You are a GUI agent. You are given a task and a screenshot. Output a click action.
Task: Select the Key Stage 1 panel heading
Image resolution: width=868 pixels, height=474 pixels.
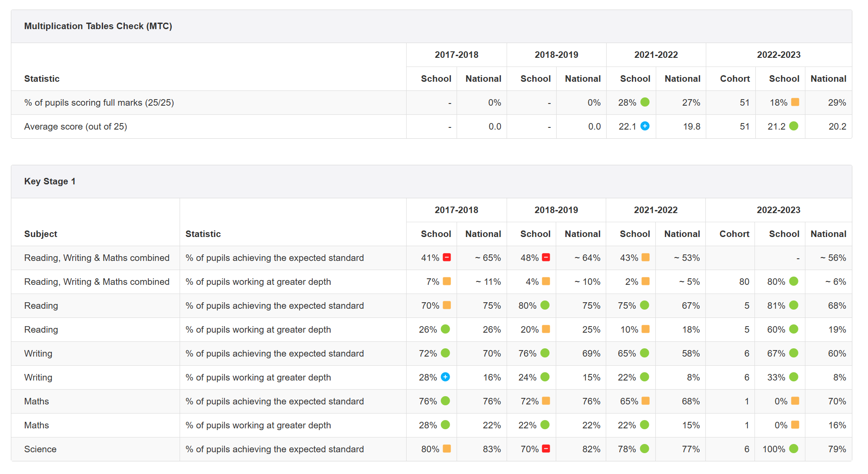(x=50, y=181)
